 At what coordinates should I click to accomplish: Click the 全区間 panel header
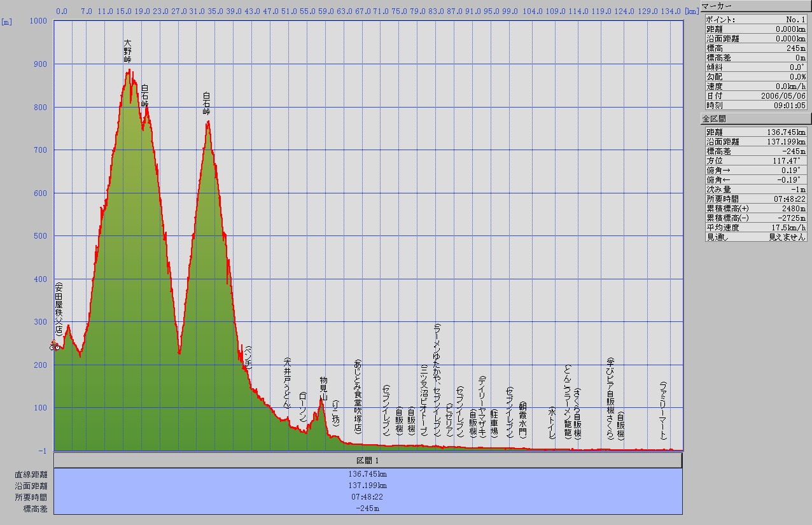[756, 119]
